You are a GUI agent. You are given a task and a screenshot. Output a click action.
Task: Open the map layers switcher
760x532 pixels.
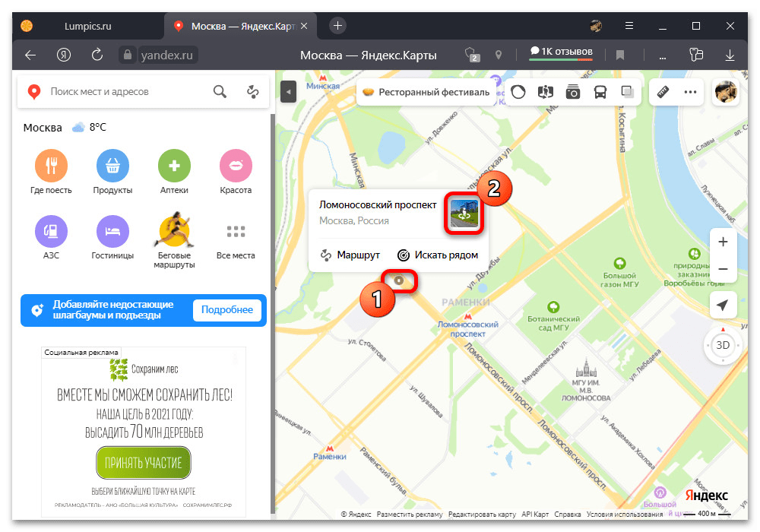point(628,92)
